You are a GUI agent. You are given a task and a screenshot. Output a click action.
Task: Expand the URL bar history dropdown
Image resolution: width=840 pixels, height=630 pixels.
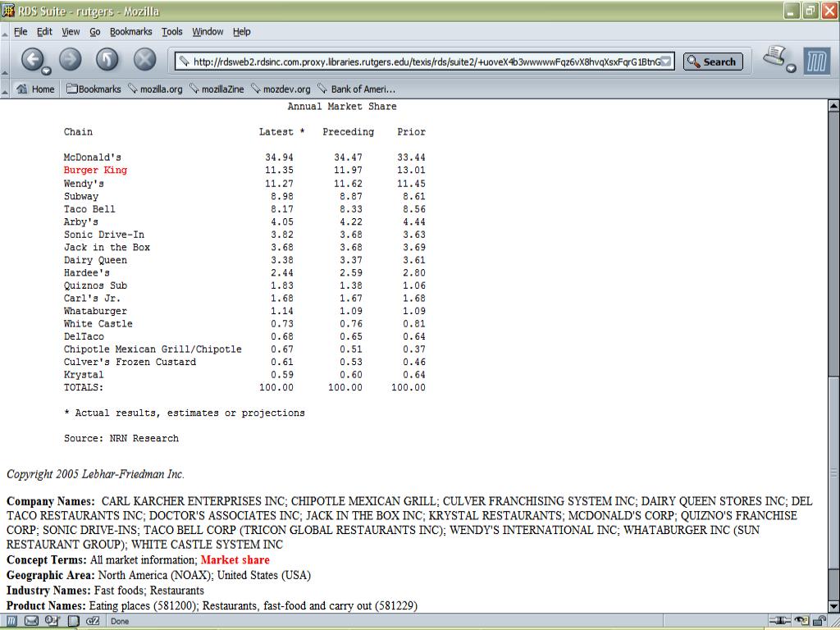[x=665, y=62]
